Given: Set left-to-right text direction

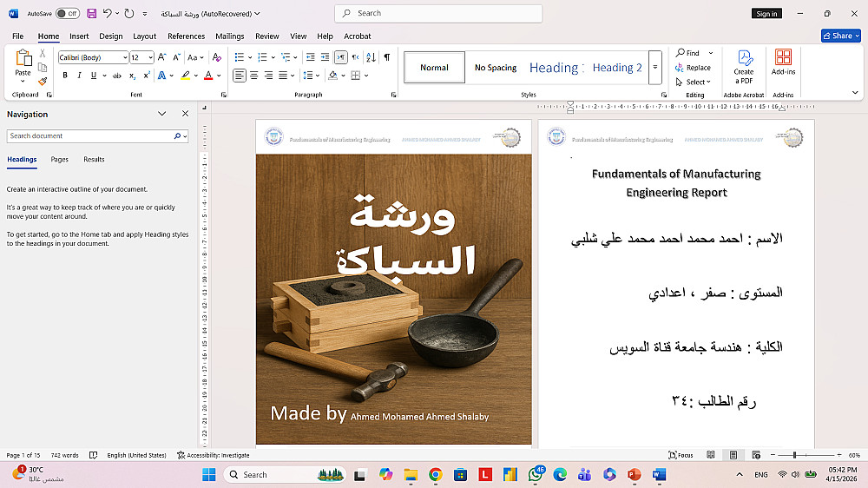Looking at the screenshot, I should [x=341, y=57].
